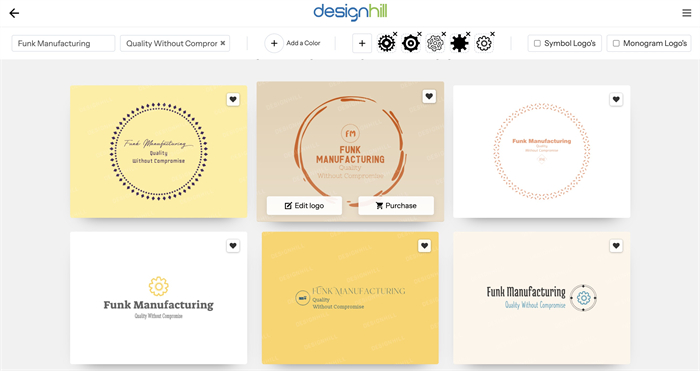Select the solid black cog symbol
700x371 pixels.
point(459,43)
